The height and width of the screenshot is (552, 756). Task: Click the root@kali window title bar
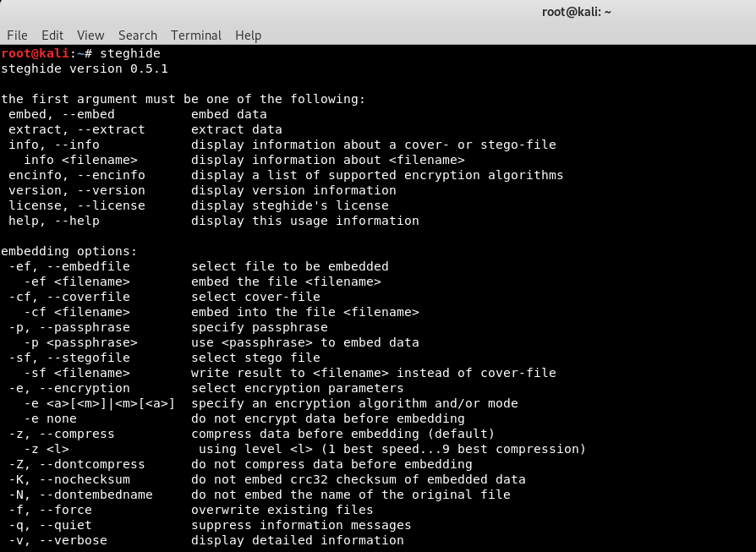[576, 12]
